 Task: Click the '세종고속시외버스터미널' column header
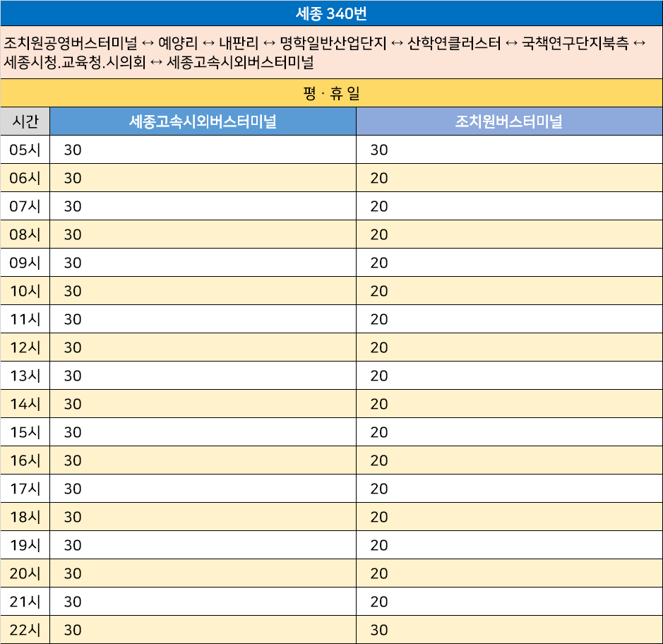tap(203, 121)
